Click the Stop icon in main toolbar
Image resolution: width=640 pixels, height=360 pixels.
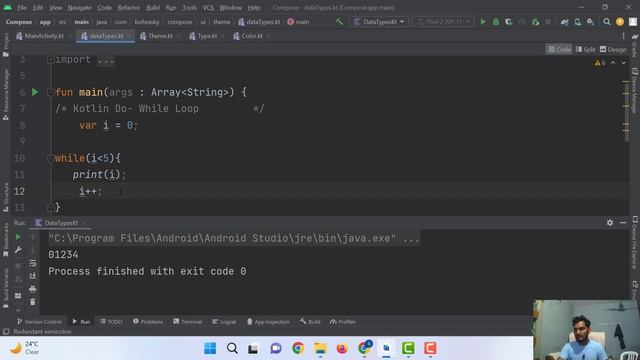coord(548,22)
